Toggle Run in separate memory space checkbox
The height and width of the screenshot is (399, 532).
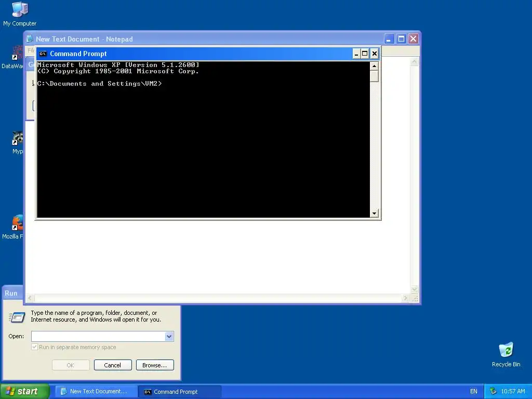tap(34, 347)
